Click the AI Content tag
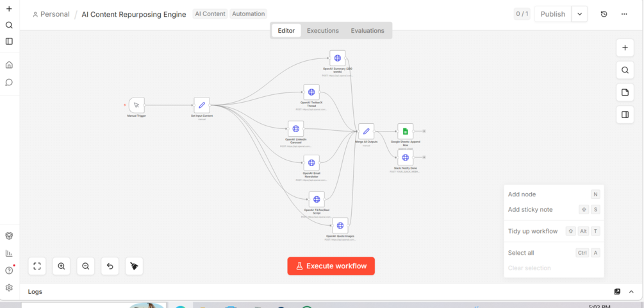The image size is (644, 308). [x=210, y=14]
